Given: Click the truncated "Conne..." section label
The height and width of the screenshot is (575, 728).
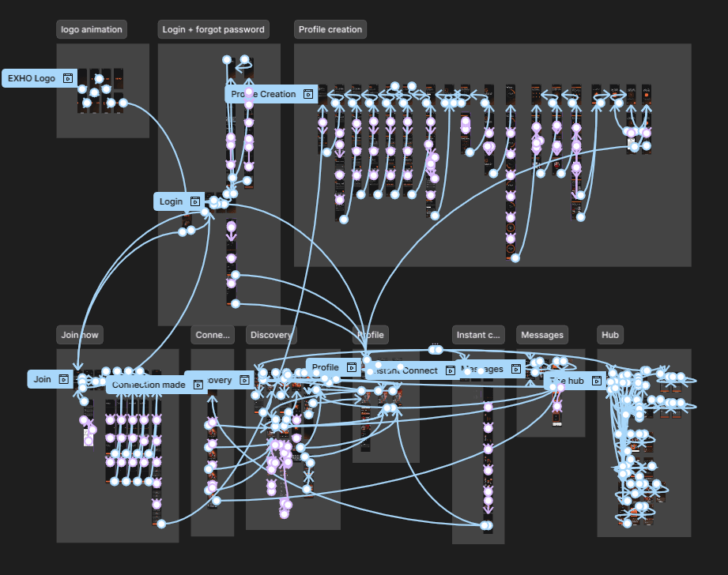Looking at the screenshot, I should [213, 335].
